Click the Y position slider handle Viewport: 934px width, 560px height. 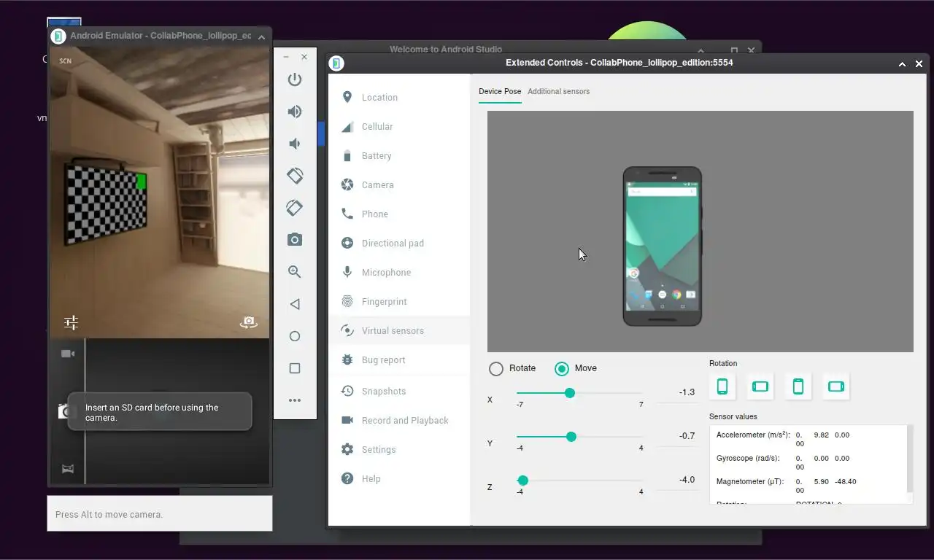coord(571,437)
